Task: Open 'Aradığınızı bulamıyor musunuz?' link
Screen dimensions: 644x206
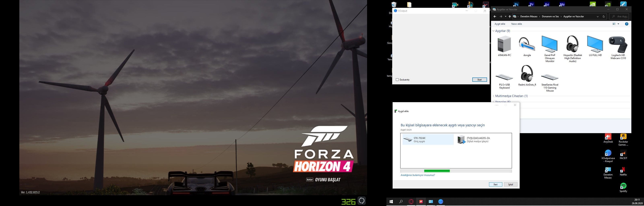Action: click(x=418, y=175)
